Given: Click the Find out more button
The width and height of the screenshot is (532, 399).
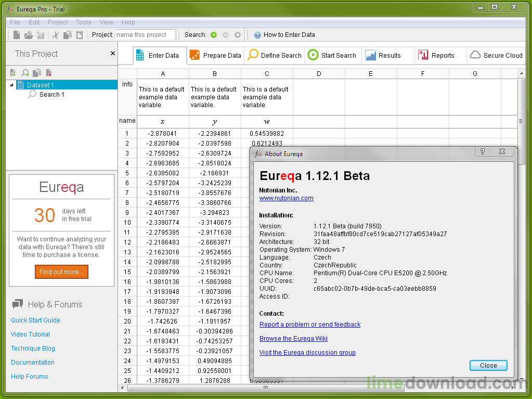Looking at the screenshot, I should click(61, 272).
